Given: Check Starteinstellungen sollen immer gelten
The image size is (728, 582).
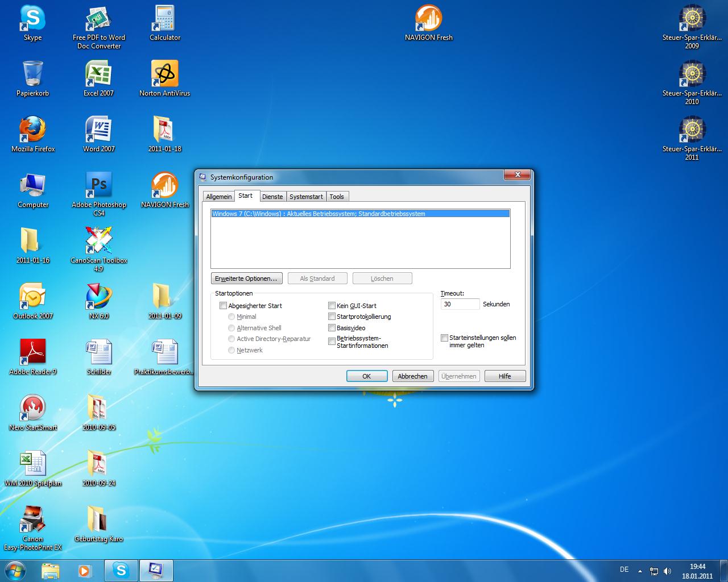Looking at the screenshot, I should [x=444, y=338].
